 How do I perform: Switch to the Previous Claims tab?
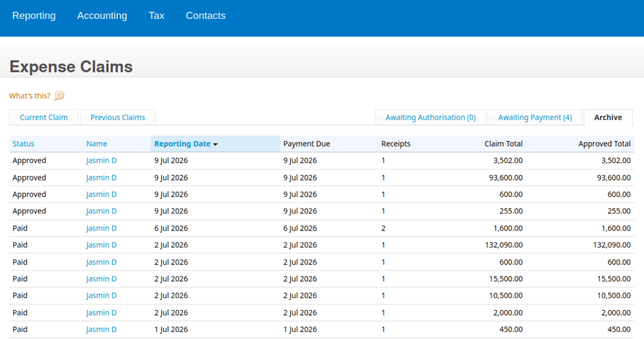(118, 117)
